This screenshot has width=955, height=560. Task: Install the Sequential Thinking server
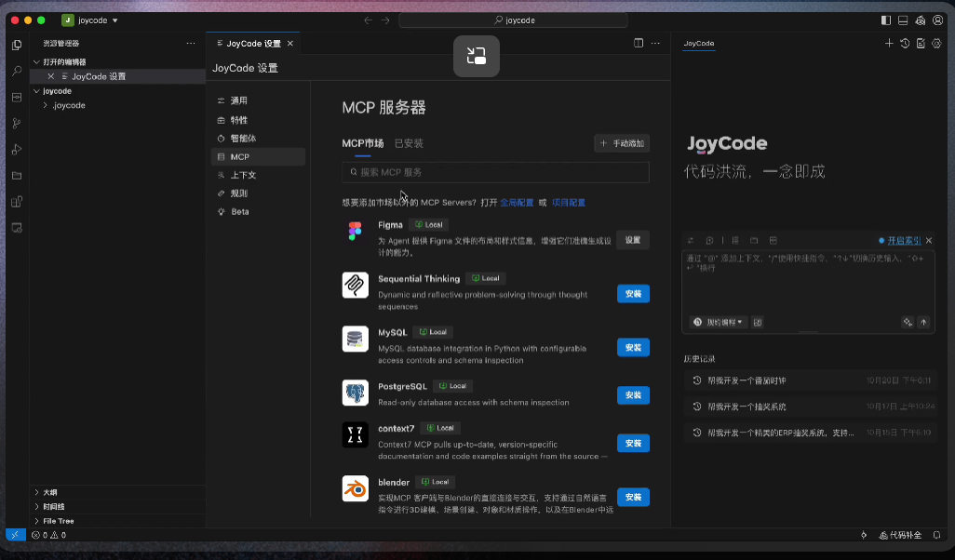tap(634, 294)
